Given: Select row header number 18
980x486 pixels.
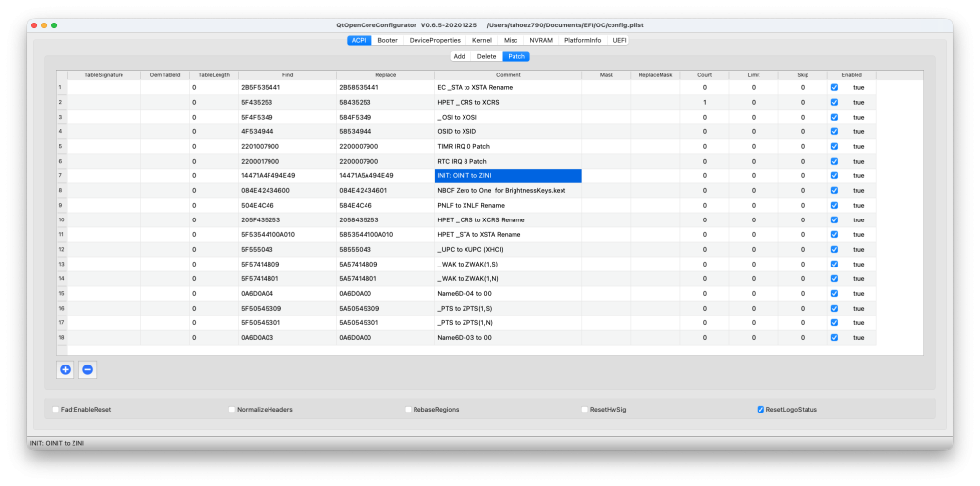Looking at the screenshot, I should (61, 337).
